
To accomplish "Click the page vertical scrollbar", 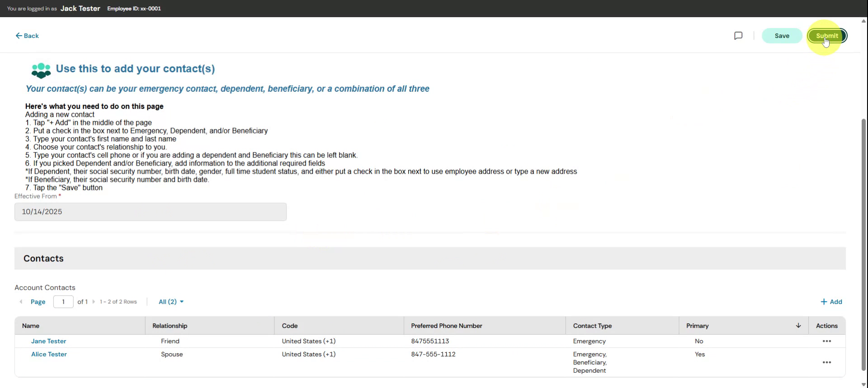I will [x=864, y=244].
